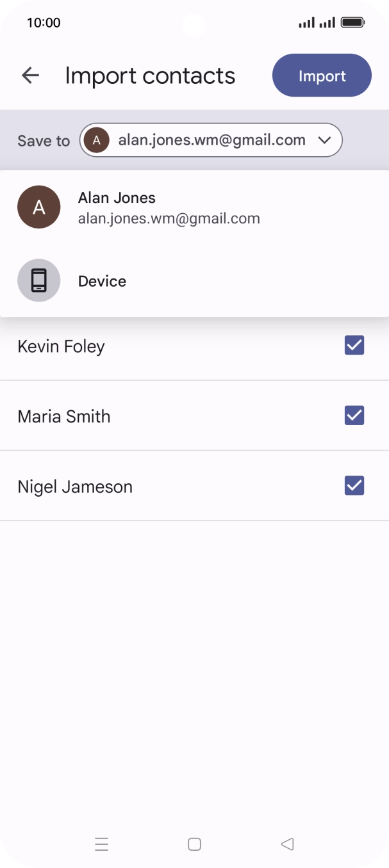Tap the Device phone icon
This screenshot has width=389, height=868.
click(39, 280)
